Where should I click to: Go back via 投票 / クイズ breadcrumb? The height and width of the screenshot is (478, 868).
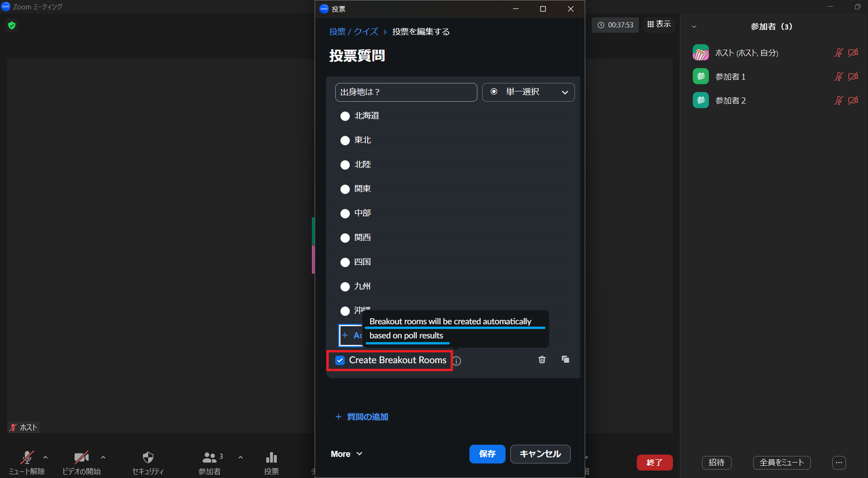coord(354,32)
